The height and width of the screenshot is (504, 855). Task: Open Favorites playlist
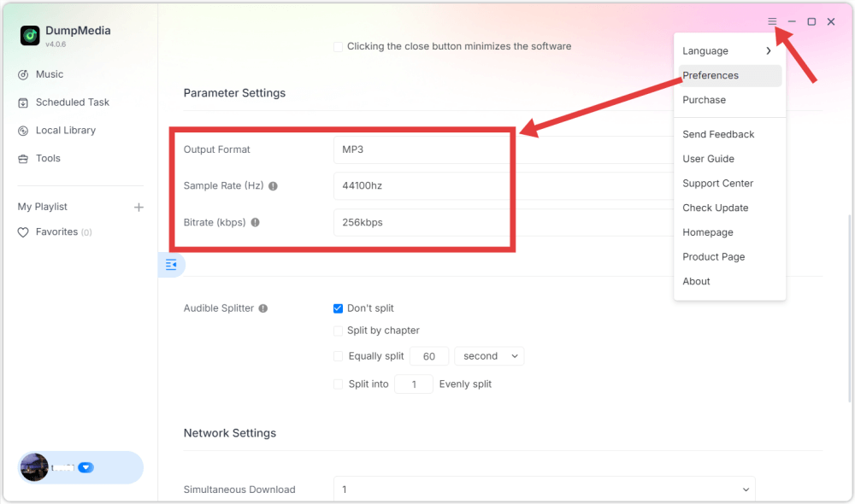56,232
